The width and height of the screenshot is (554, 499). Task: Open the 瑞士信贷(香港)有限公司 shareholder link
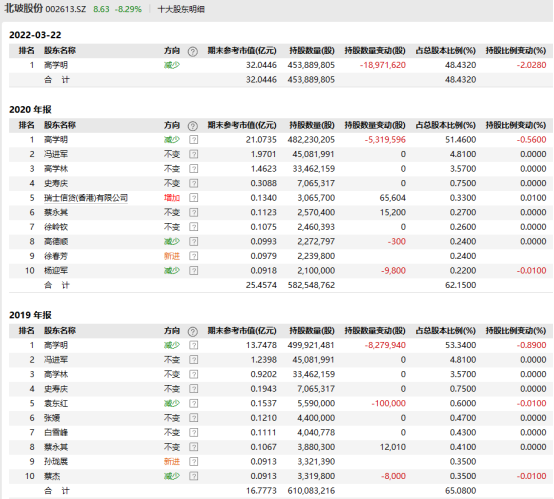(86, 198)
